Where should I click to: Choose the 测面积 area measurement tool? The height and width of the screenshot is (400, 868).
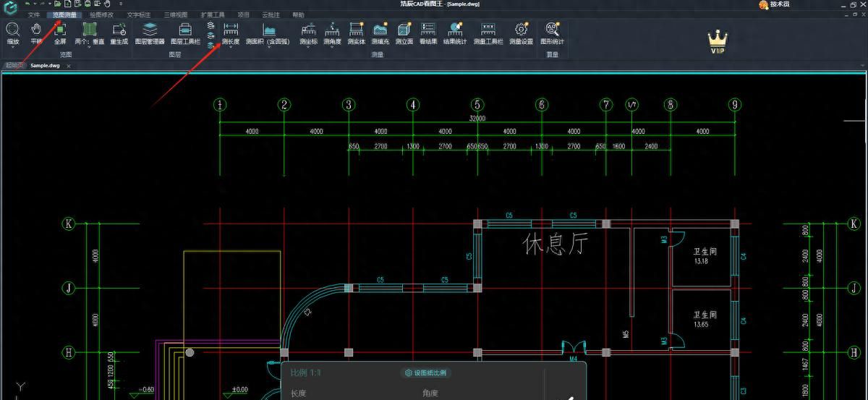268,33
